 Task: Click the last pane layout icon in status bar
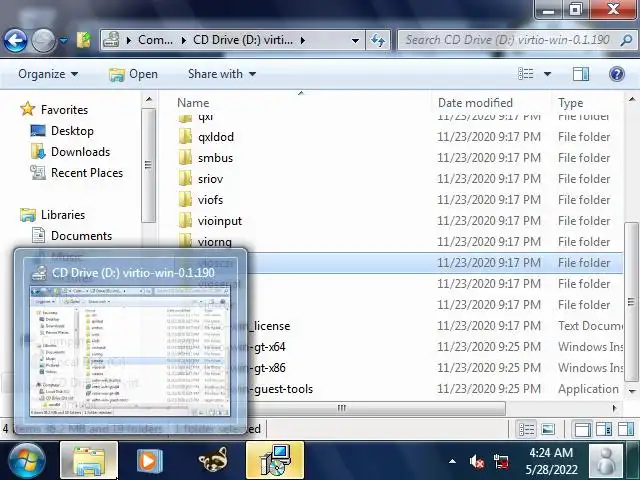click(626, 429)
